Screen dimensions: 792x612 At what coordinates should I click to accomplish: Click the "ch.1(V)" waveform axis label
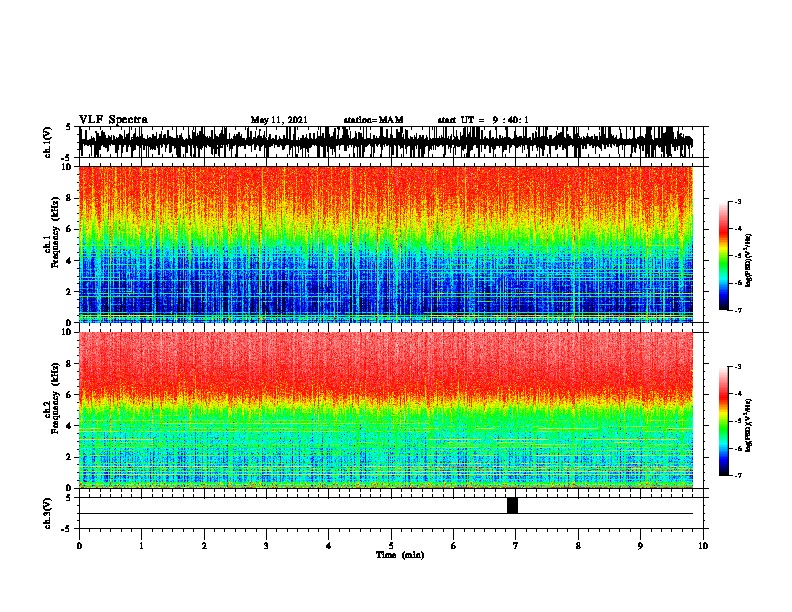click(48, 142)
